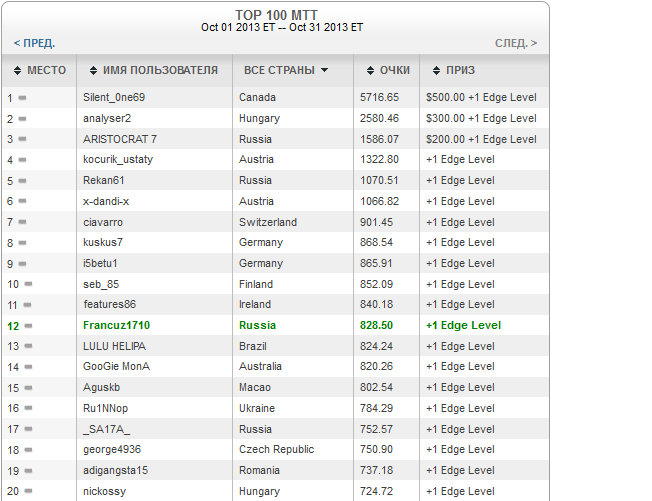Screen dimensions: 652x501
Task: Click the rank change indicator in row 1
Action: point(22,98)
